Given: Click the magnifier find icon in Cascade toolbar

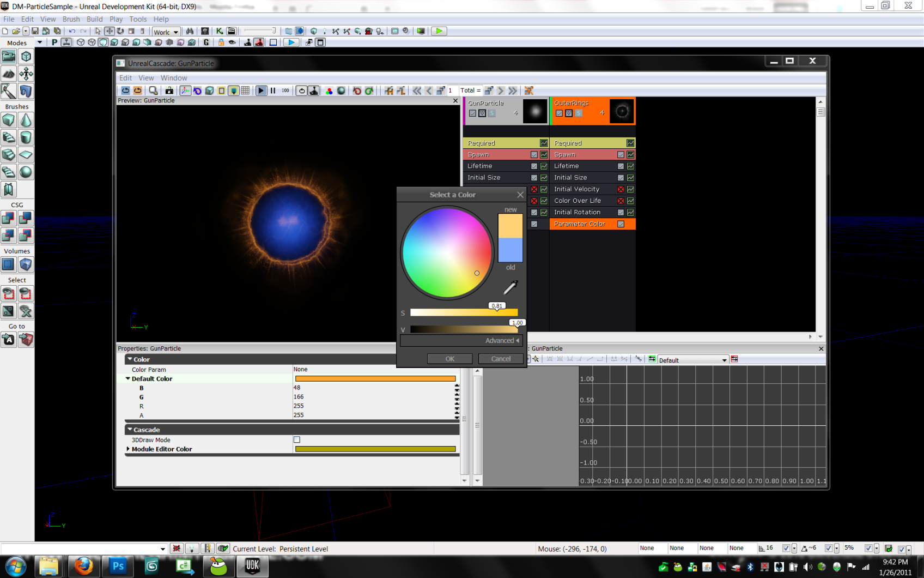Looking at the screenshot, I should (x=154, y=91).
